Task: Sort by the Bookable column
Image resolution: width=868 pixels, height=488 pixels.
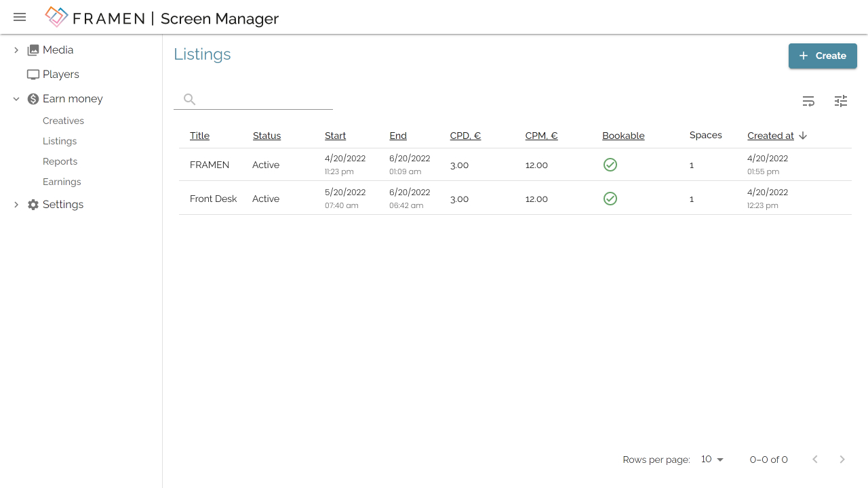Action: pyautogui.click(x=623, y=136)
